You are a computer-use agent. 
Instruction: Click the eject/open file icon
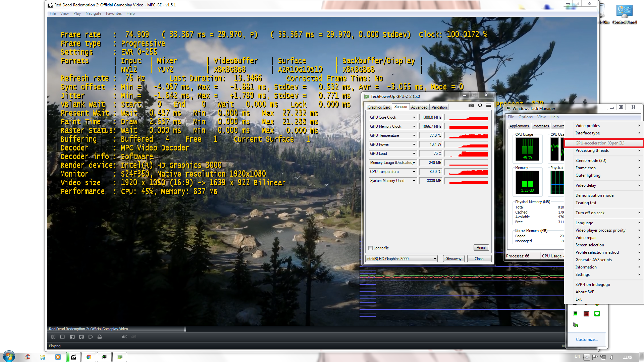[x=100, y=337]
